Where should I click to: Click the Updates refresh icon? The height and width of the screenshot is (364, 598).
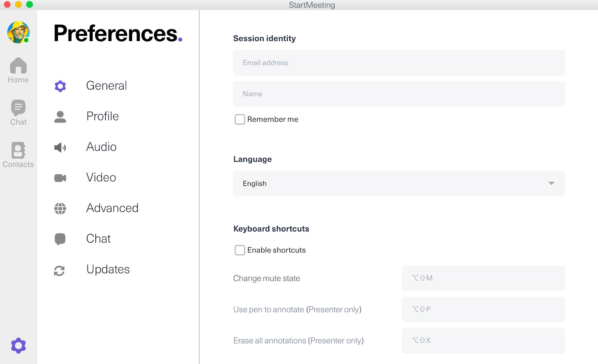(60, 270)
